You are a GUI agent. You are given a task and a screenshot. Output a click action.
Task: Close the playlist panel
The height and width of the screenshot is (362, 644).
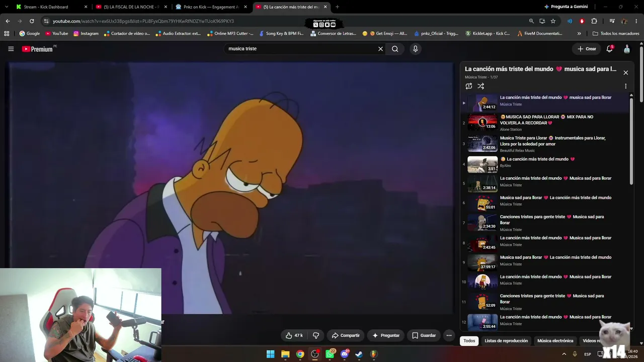click(x=625, y=72)
